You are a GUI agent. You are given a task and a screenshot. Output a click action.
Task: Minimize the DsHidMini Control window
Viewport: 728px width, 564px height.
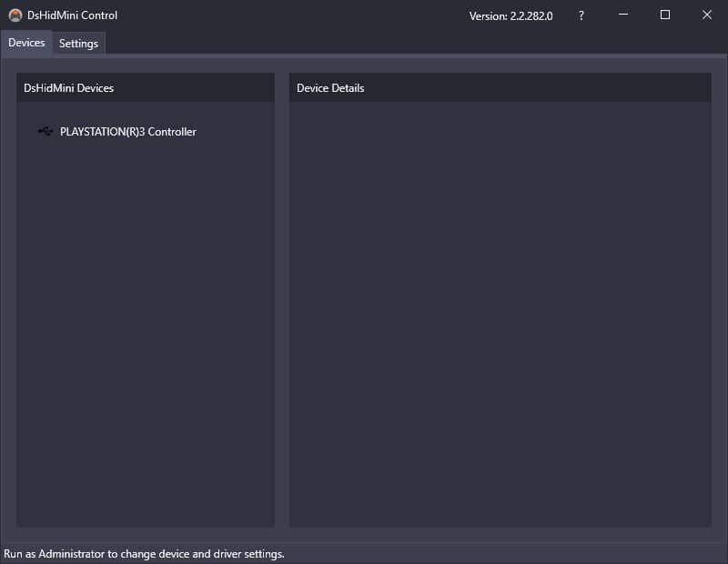click(622, 15)
